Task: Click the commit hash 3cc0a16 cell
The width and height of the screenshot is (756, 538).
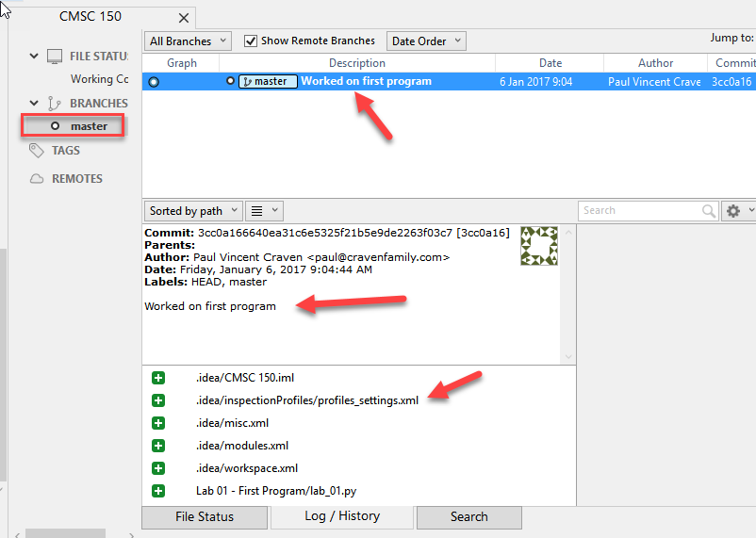Action: [x=731, y=81]
